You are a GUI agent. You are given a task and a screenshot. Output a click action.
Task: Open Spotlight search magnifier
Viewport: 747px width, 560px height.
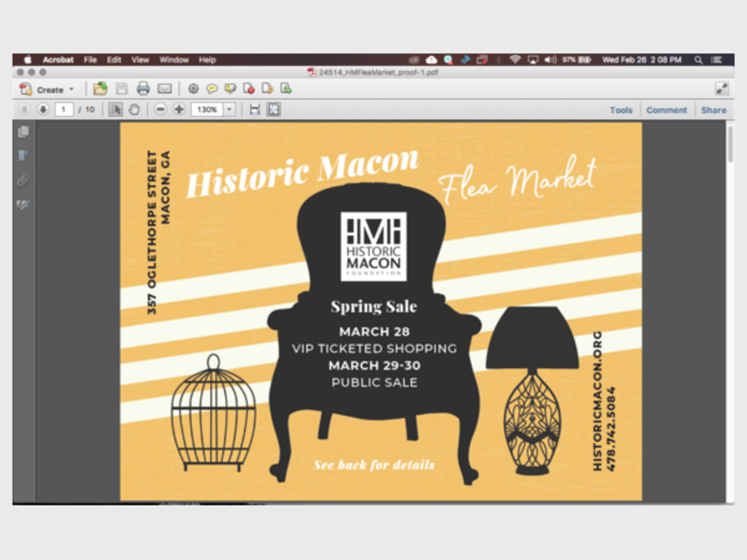tap(698, 60)
